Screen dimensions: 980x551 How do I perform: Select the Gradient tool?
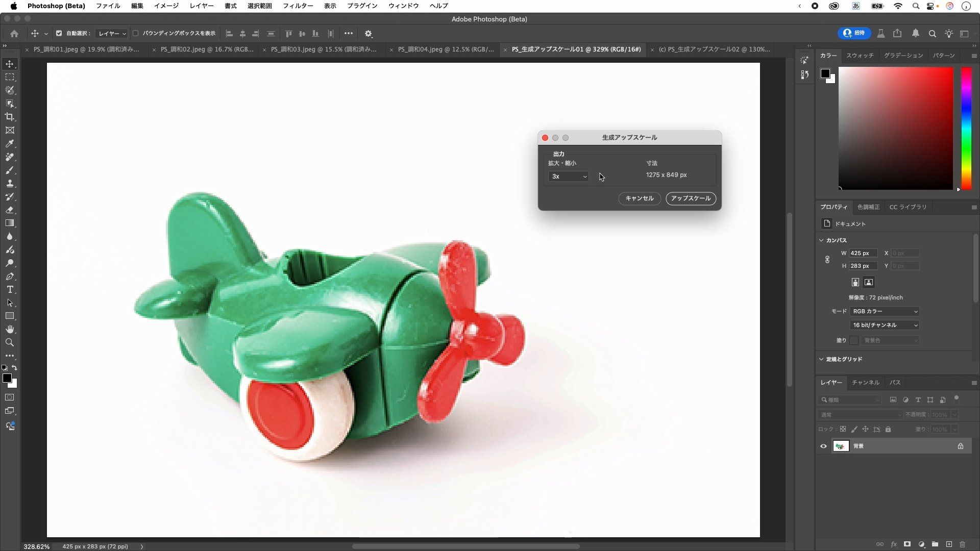pos(10,223)
